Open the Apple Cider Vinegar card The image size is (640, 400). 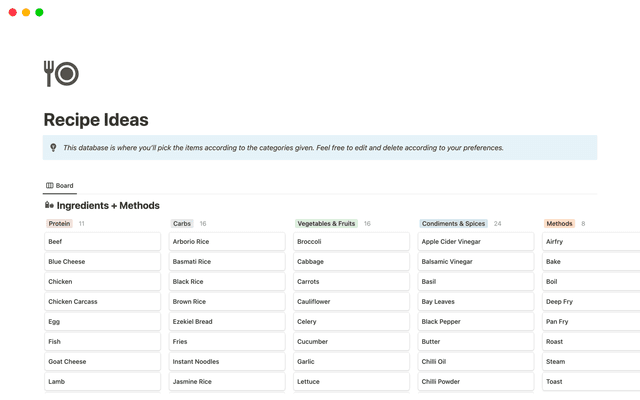(x=476, y=242)
